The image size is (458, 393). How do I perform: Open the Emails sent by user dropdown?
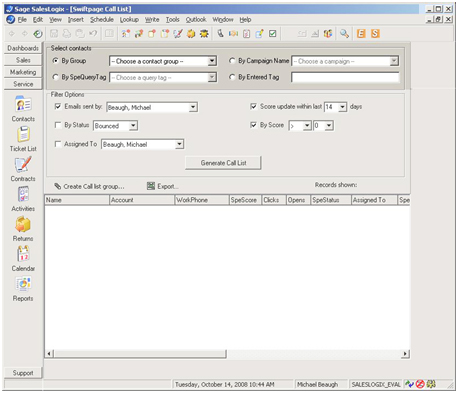[193, 107]
